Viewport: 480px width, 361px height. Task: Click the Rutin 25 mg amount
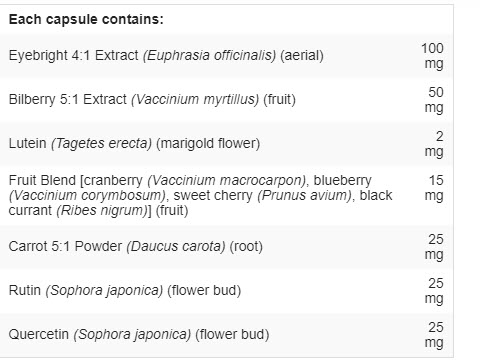pyautogui.click(x=434, y=291)
